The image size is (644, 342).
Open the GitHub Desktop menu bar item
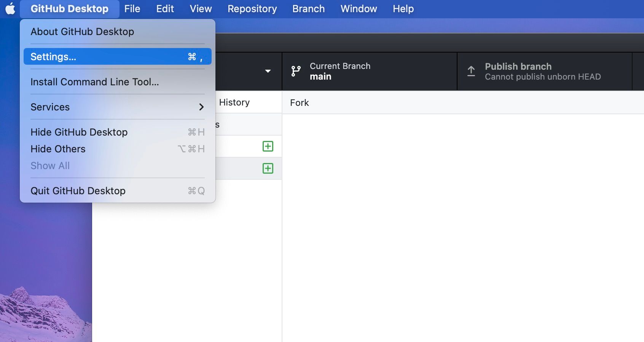[70, 9]
